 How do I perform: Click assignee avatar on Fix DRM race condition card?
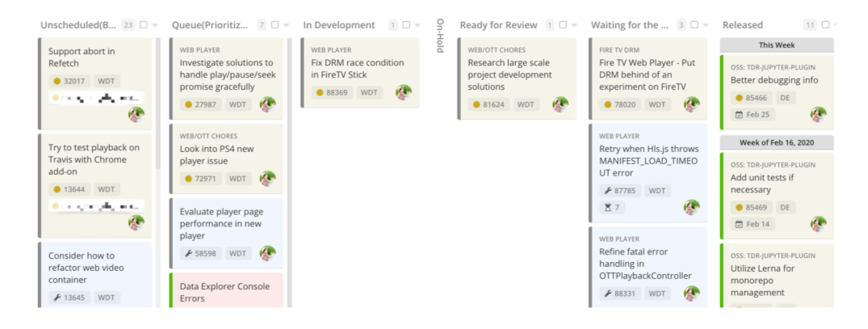[404, 92]
